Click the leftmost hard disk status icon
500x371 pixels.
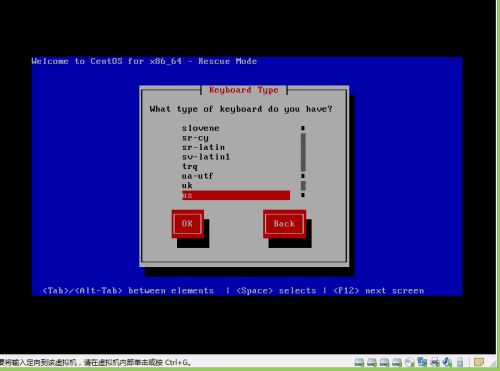click(359, 362)
